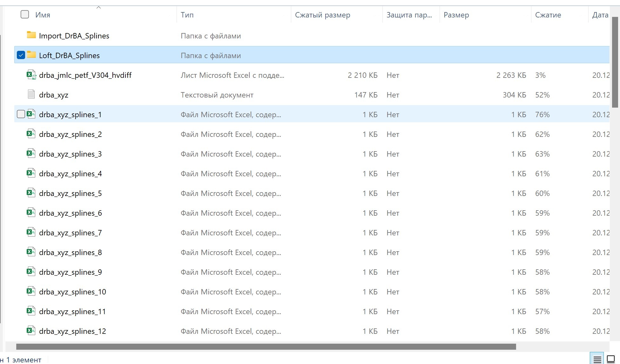Click the drba_xyz_splines_12 file icon
620x364 pixels.
point(31,331)
